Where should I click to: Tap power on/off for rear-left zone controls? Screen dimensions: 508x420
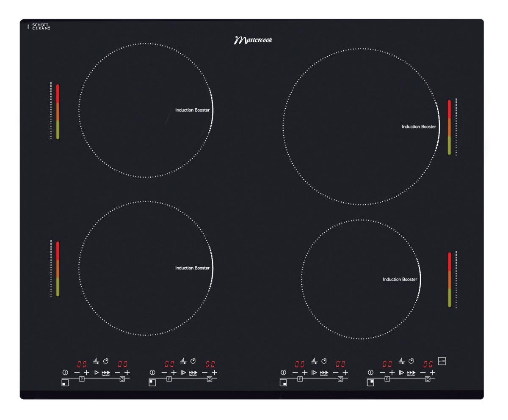point(152,373)
